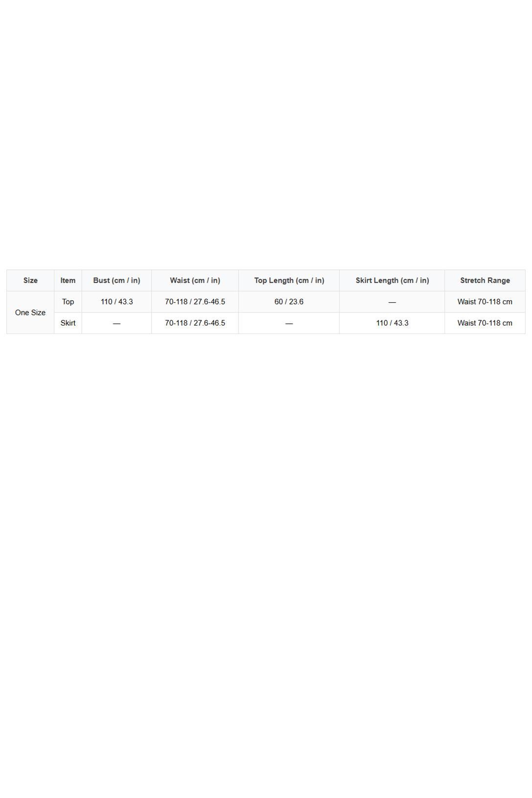Click the Top Length (cm / in) header
This screenshot has height=798, width=532.
click(289, 280)
